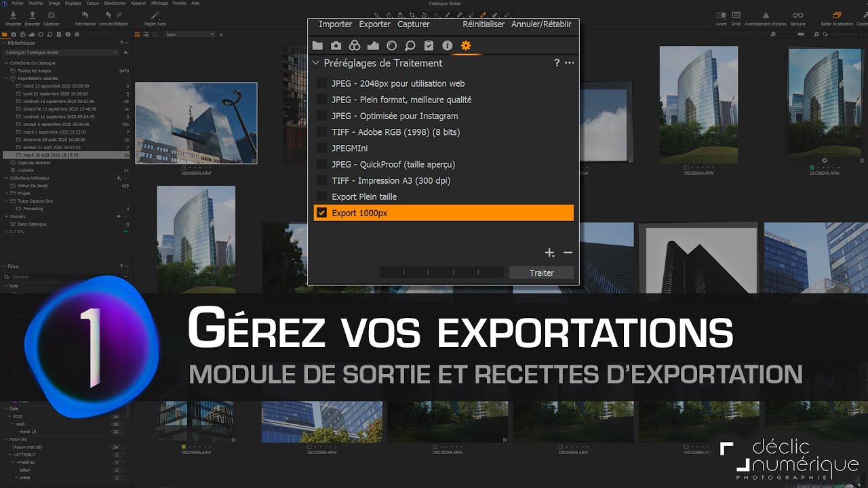
Task: Open the Aide menu
Action: (x=195, y=3)
